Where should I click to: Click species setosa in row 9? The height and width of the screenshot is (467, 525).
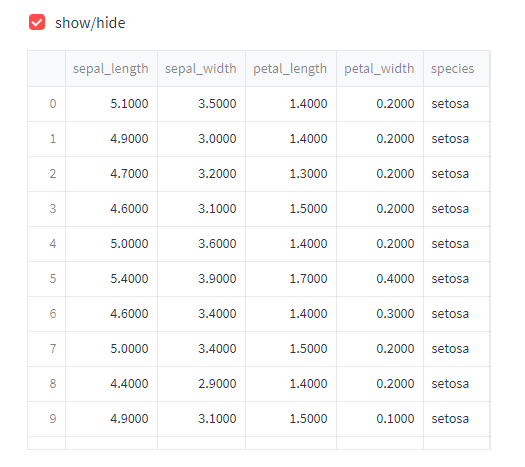tap(450, 419)
